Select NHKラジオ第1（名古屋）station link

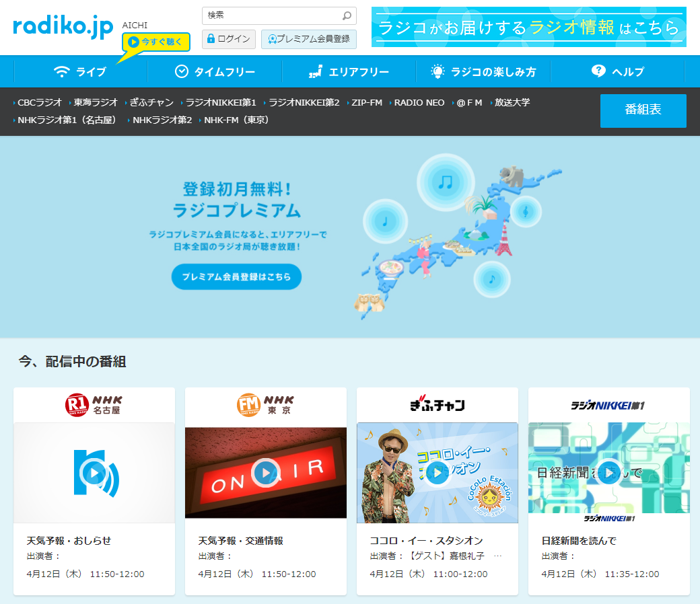coord(67,120)
